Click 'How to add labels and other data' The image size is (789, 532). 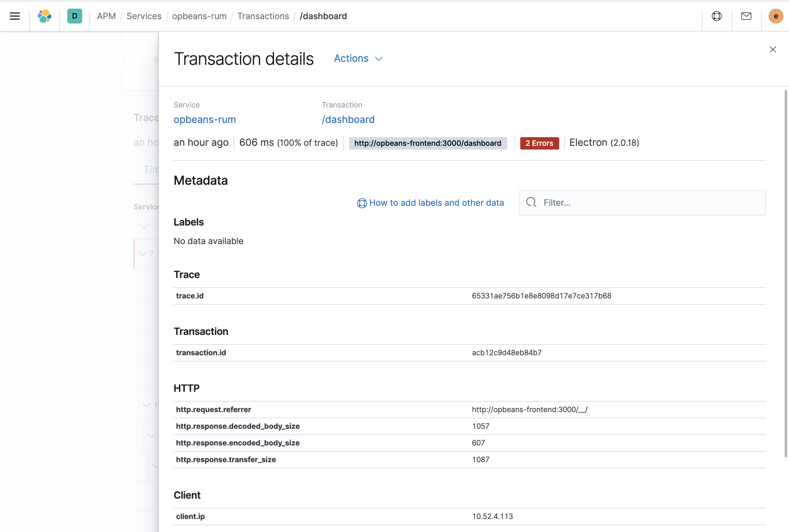[437, 203]
